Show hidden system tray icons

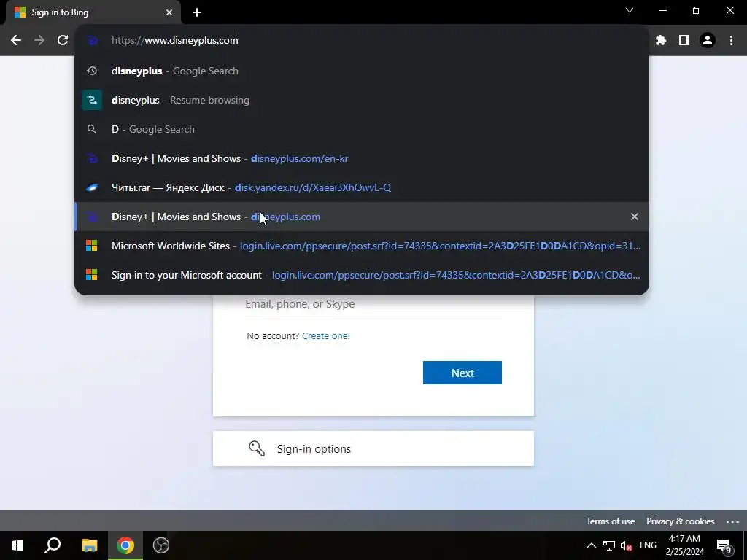(x=591, y=545)
